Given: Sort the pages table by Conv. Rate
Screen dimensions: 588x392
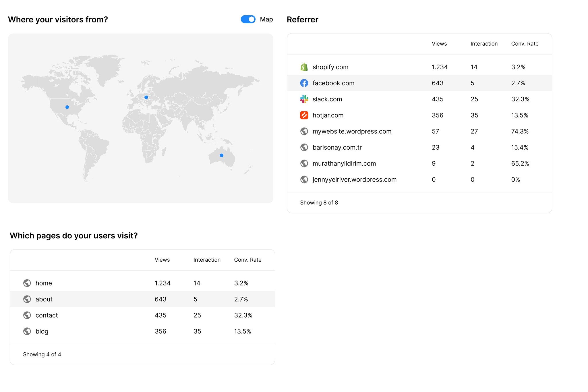Looking at the screenshot, I should tap(248, 260).
